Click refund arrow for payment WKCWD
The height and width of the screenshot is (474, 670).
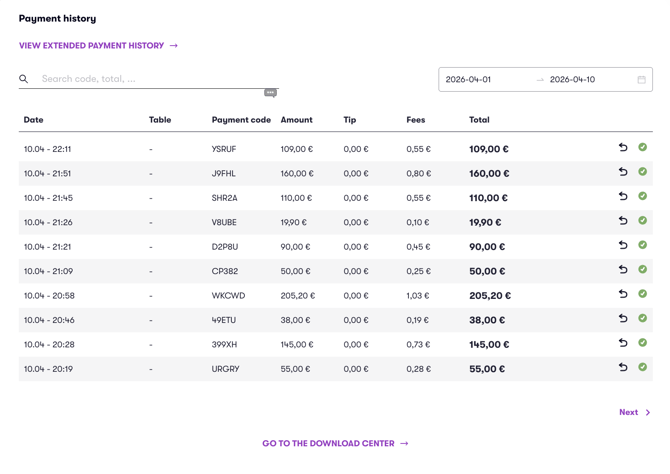(x=623, y=294)
